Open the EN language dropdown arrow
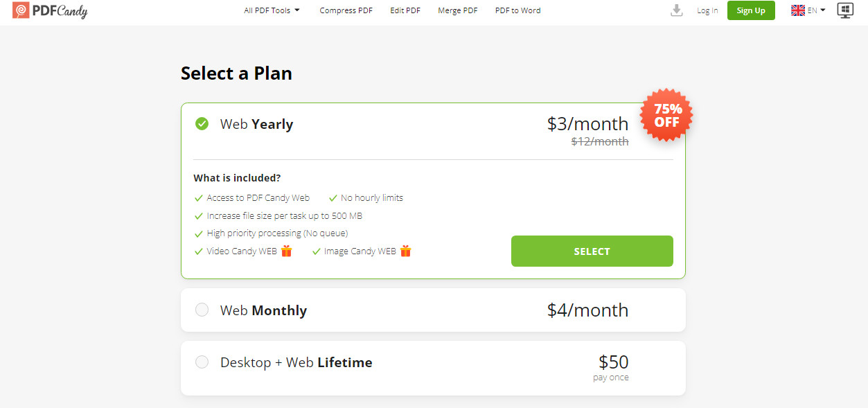The height and width of the screenshot is (408, 868). (x=823, y=10)
